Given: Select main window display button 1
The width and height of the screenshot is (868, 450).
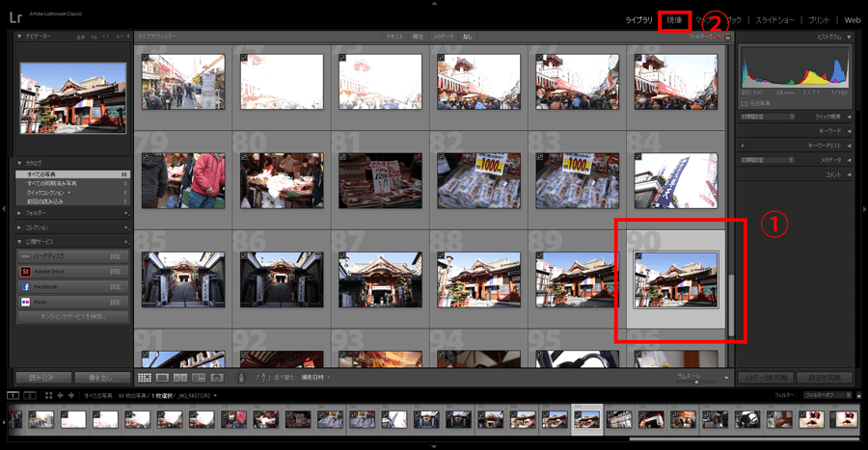Looking at the screenshot, I should coord(13,395).
